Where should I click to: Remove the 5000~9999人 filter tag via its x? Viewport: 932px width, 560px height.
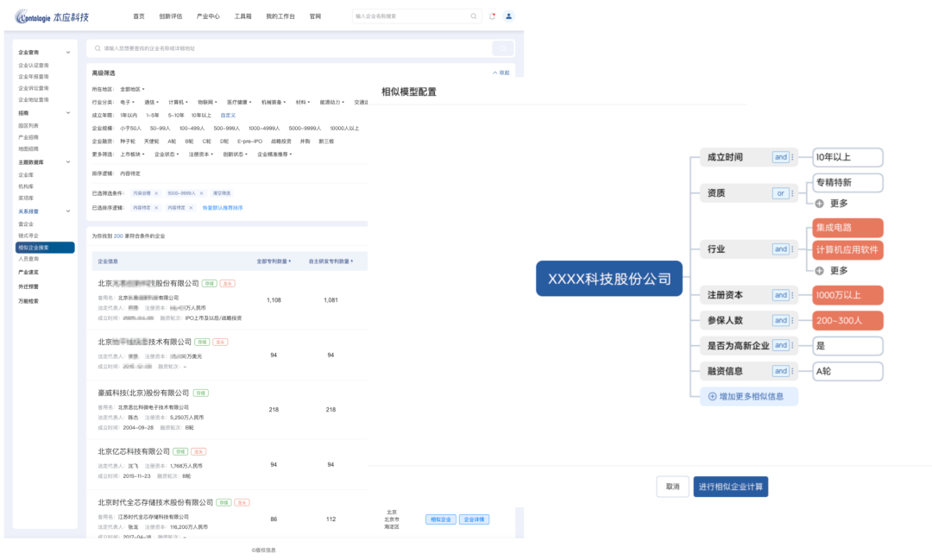(203, 193)
